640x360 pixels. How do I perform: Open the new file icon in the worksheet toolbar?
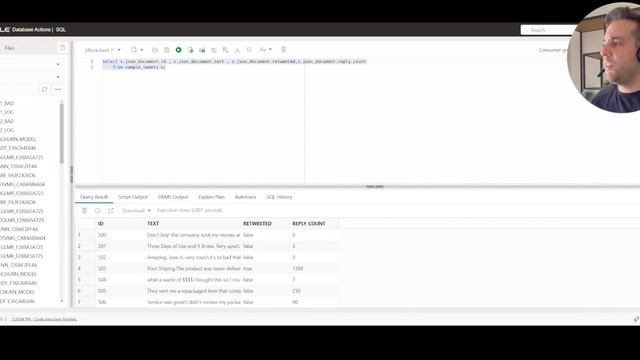(x=134, y=50)
